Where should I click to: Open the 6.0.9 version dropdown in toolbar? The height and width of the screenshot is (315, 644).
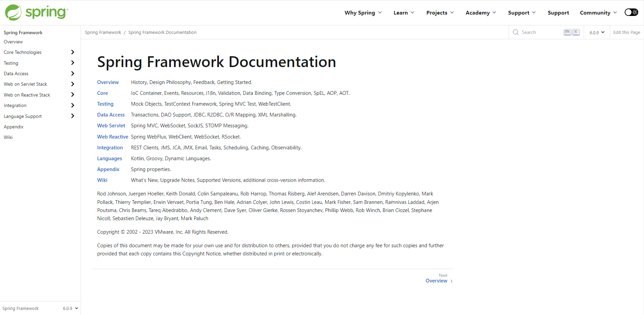click(597, 33)
